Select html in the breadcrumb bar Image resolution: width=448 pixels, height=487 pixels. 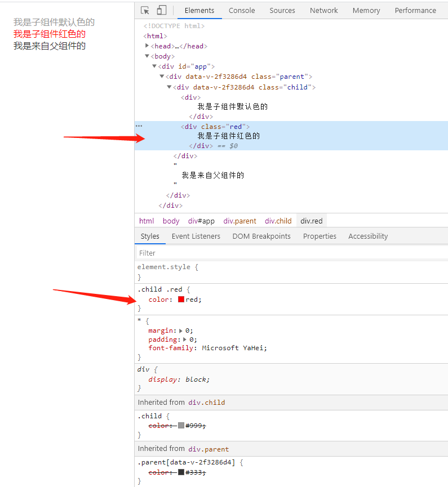[x=147, y=221]
